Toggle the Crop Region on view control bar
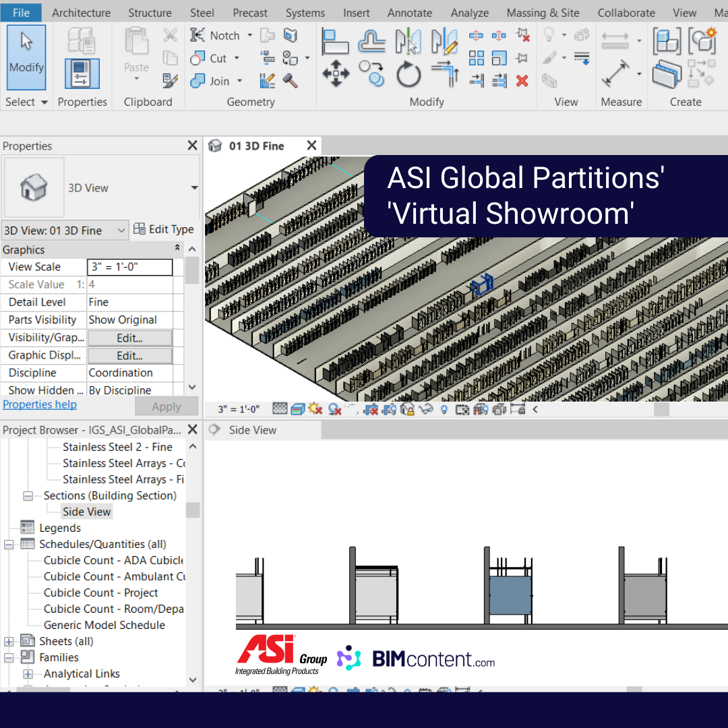The image size is (728, 728). (371, 408)
